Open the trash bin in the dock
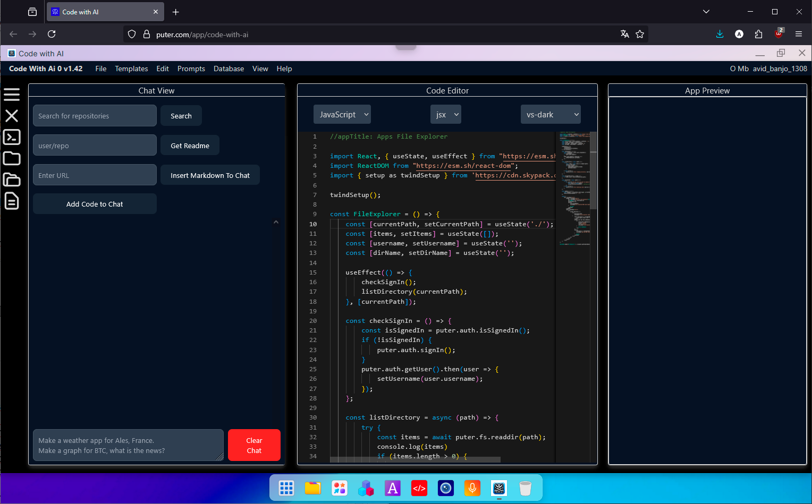This screenshot has height=504, width=812. click(x=525, y=488)
